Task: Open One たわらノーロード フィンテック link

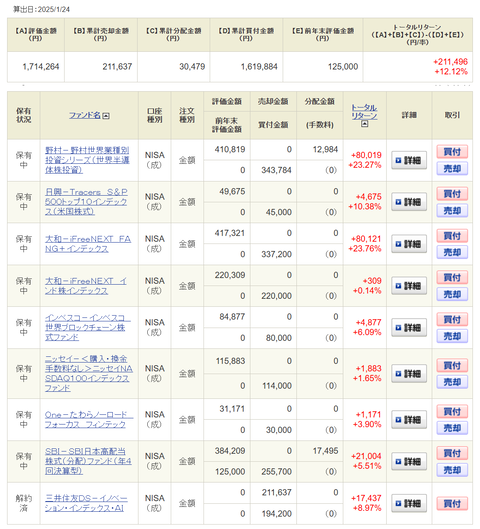Action: point(89,419)
